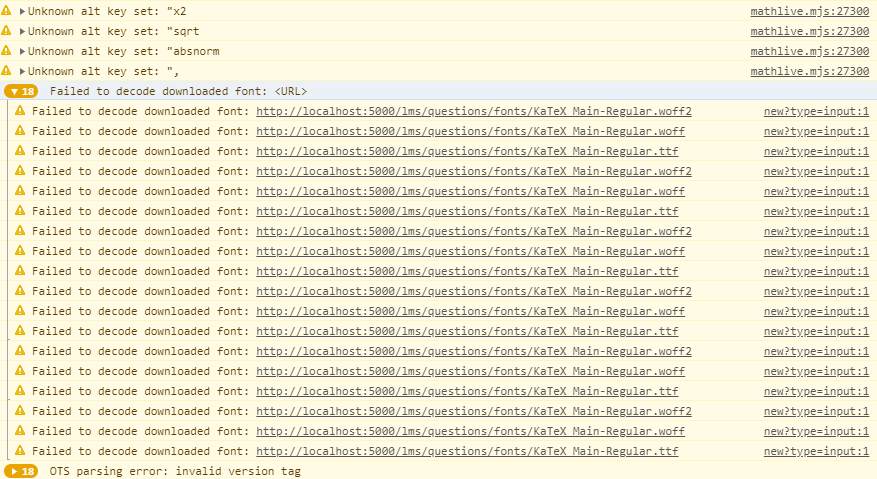Screen dimensions: 877x479
Task: Expand the Unknown alt key set "x2" message
Action: 22,11
